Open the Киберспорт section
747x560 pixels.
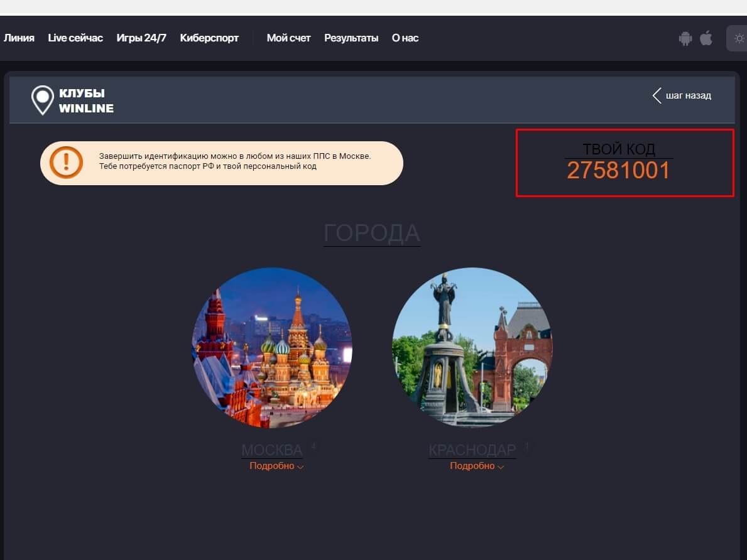click(x=209, y=38)
